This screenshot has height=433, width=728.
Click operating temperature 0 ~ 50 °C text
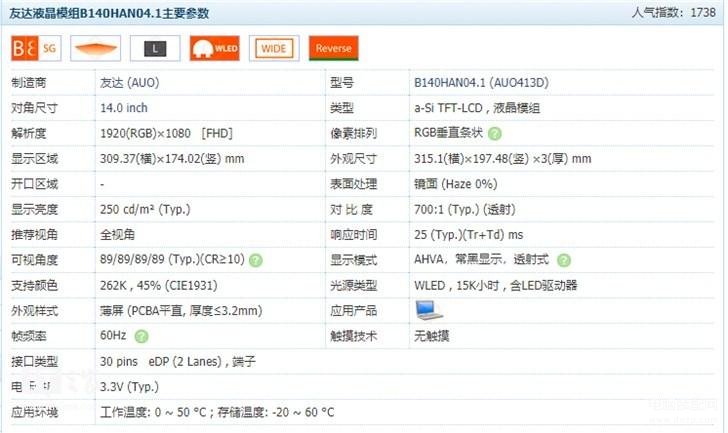tap(181, 412)
